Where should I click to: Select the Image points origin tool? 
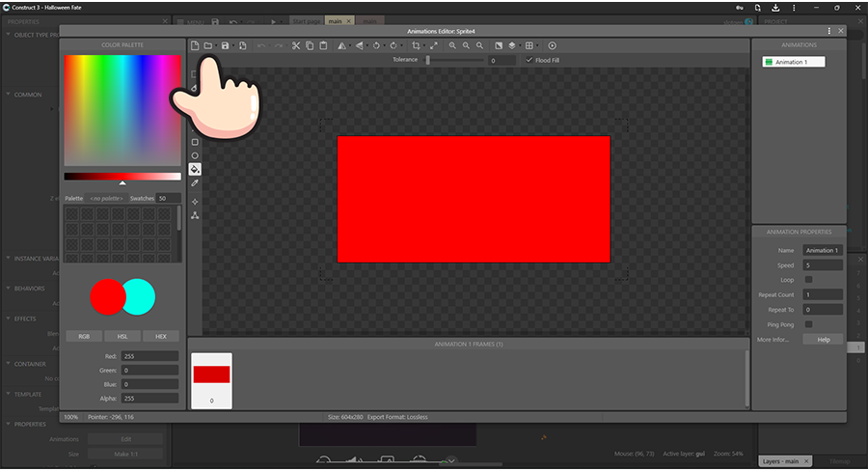195,202
